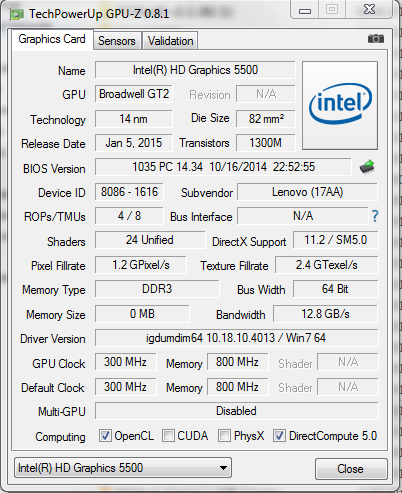The height and width of the screenshot is (493, 402).
Task: Switch to the Sensors tab
Action: [117, 41]
